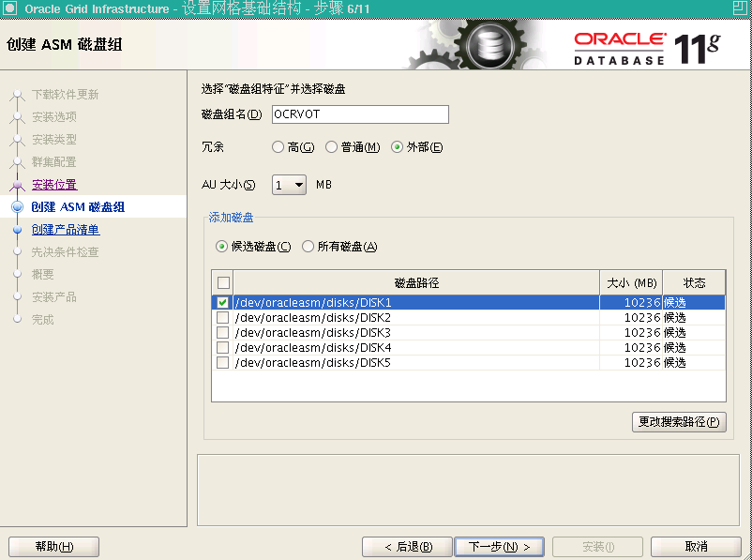Uncheck the DISK1 disk checkbox
This screenshot has height=560, width=752.
coord(223,302)
